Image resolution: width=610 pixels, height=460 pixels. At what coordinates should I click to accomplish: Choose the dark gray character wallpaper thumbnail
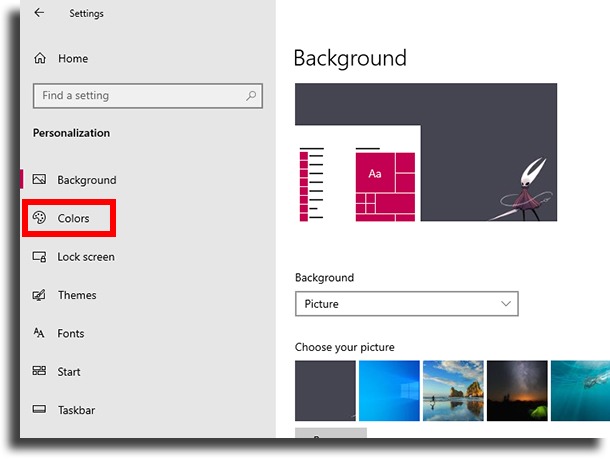point(325,391)
